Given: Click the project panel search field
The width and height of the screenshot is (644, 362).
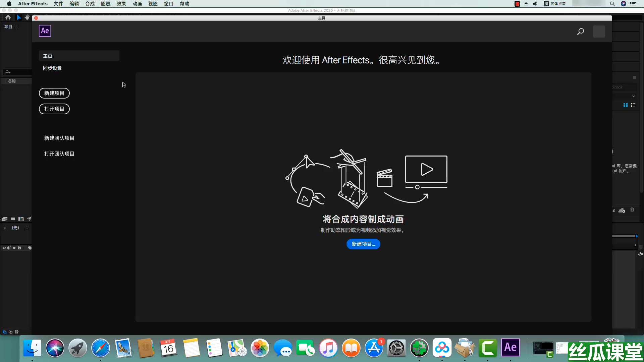Looking at the screenshot, I should (x=18, y=72).
